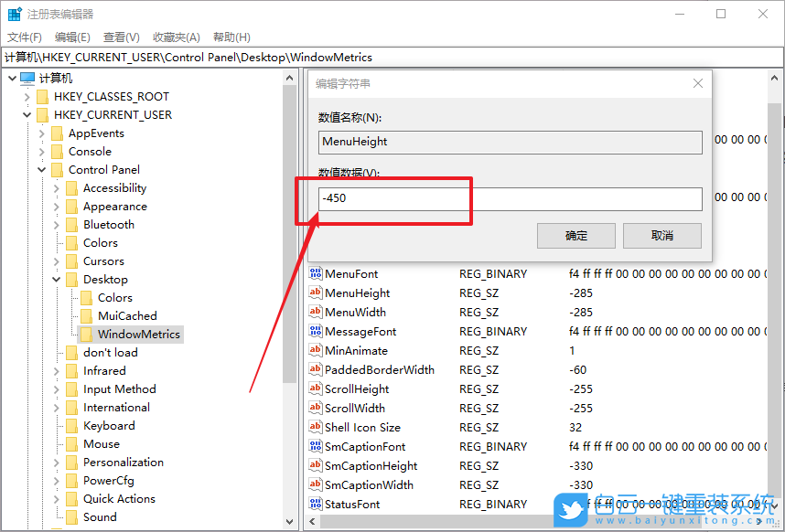Collapse the Control Panel branch

[x=40, y=169]
